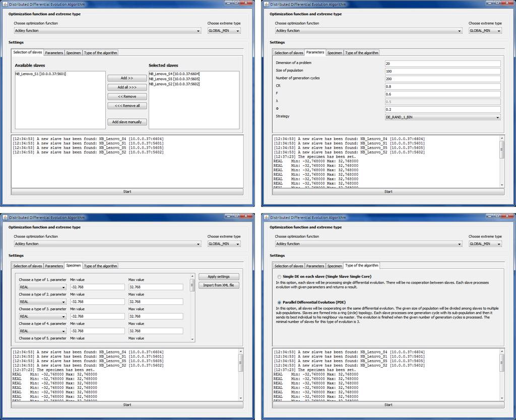Image resolution: width=516 pixels, height=420 pixels.
Task: Click Apply settings button
Action: tap(219, 276)
